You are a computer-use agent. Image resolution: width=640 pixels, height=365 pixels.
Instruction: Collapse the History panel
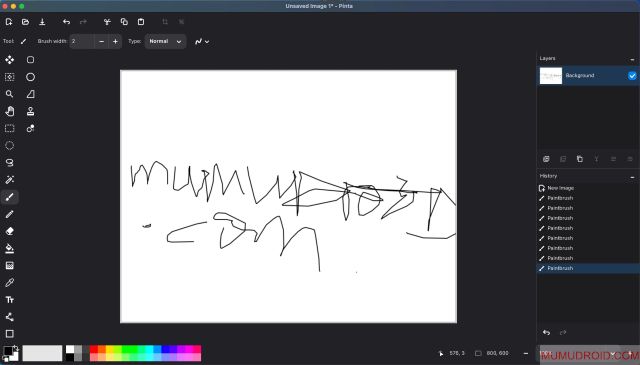632,177
